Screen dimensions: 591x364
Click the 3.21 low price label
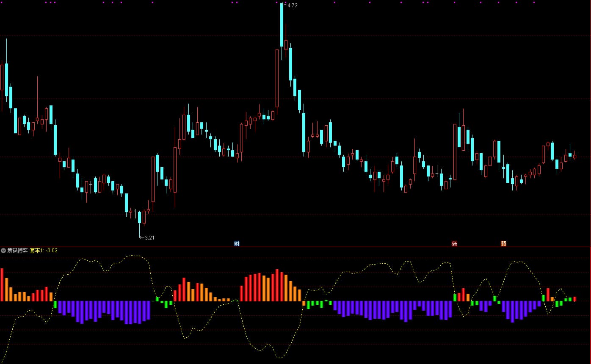tap(149, 238)
